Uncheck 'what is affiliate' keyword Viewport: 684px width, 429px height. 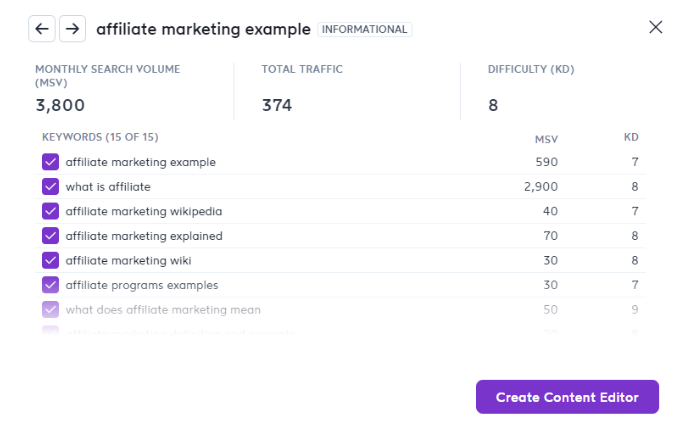tap(51, 186)
